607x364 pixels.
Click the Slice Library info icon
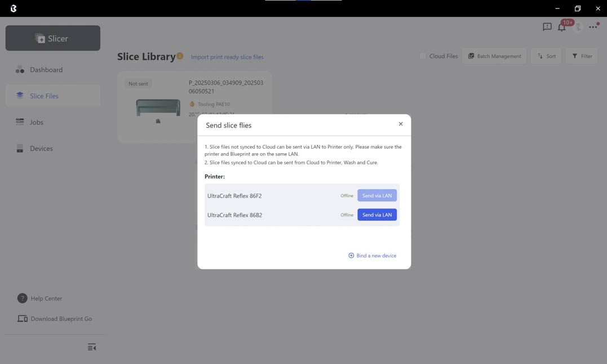[x=180, y=56]
